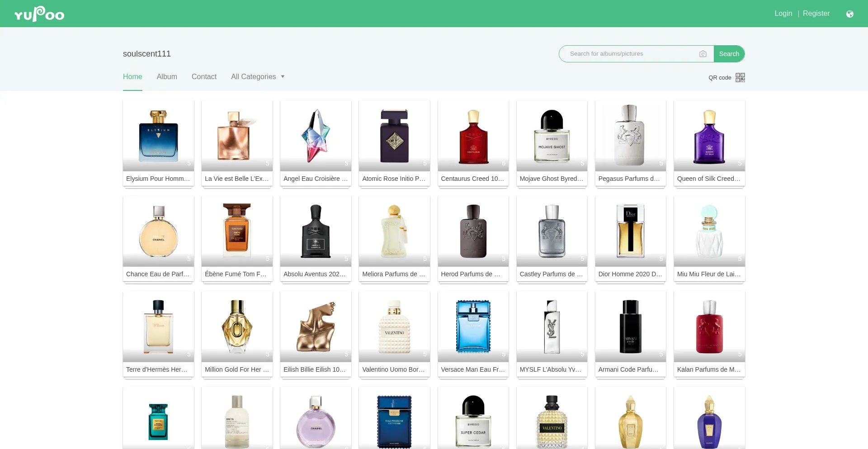Open the Mojave Ghost Byredo album
868x449 pixels.
[x=552, y=136]
